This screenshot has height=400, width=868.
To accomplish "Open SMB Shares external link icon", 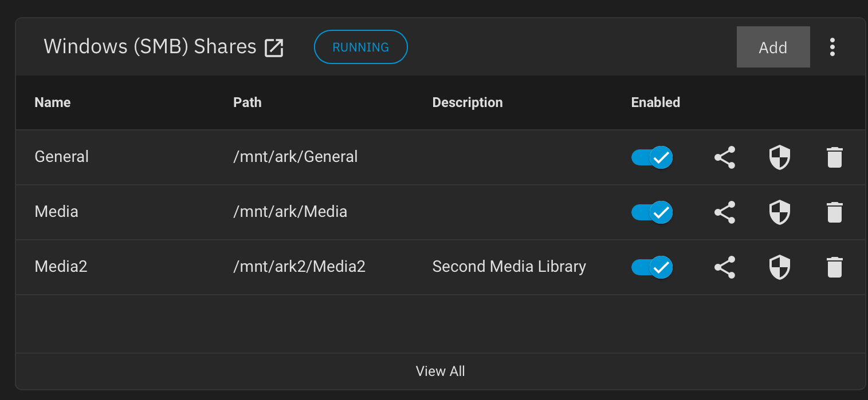I will 274,48.
